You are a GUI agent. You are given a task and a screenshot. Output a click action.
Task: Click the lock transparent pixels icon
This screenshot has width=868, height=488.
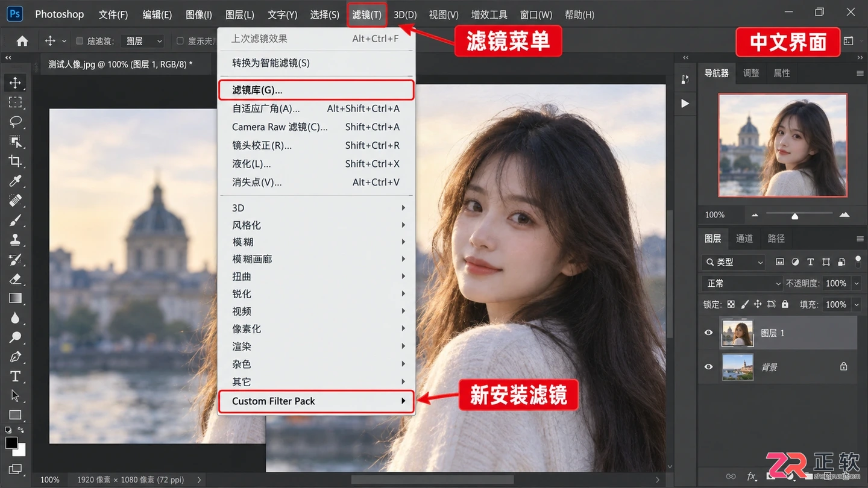(731, 304)
